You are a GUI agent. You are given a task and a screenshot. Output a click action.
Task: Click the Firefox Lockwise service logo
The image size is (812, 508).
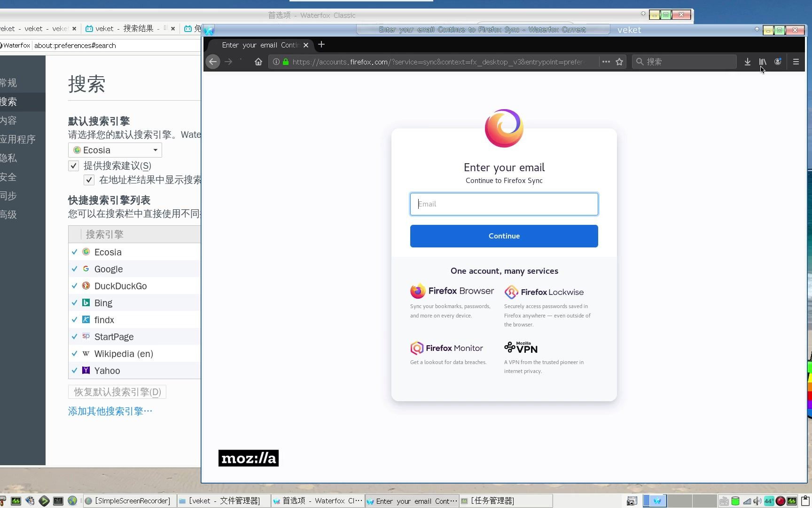(x=544, y=292)
